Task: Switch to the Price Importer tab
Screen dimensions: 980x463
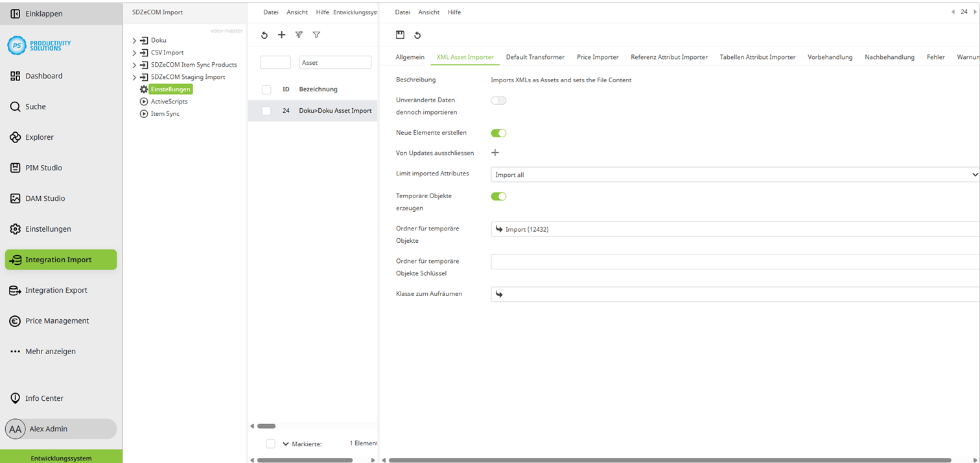Action: pos(598,57)
